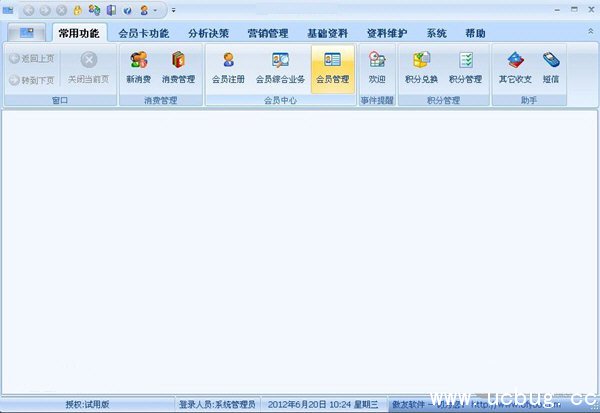Switch to the 分析决策 tab
The height and width of the screenshot is (413, 600).
(208, 33)
